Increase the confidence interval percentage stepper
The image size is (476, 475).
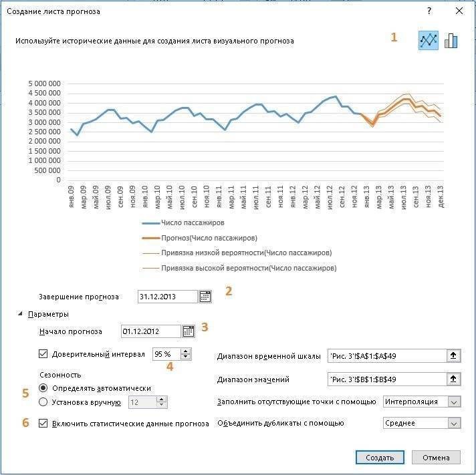[x=185, y=351]
